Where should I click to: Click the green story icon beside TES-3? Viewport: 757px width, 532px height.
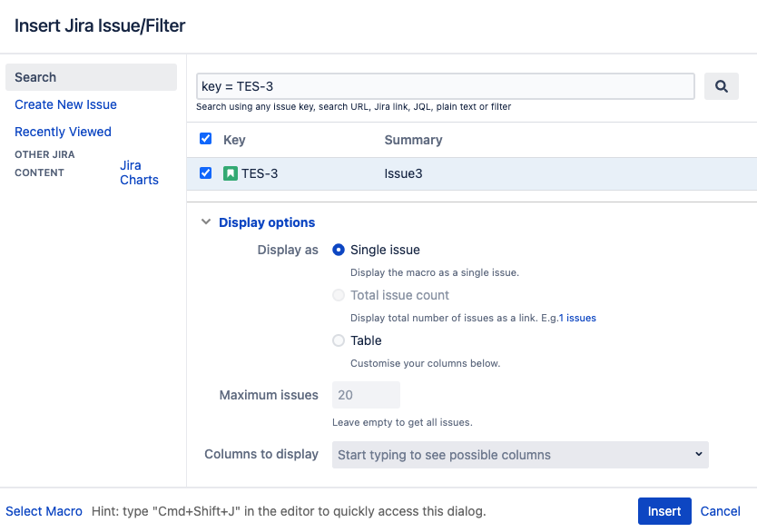(231, 173)
